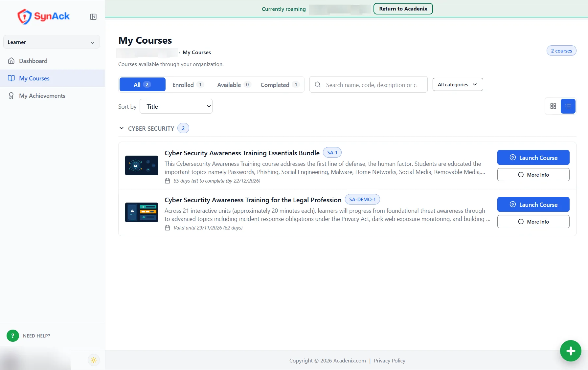Click Return to Acadenix button
The image size is (588, 370).
[403, 9]
